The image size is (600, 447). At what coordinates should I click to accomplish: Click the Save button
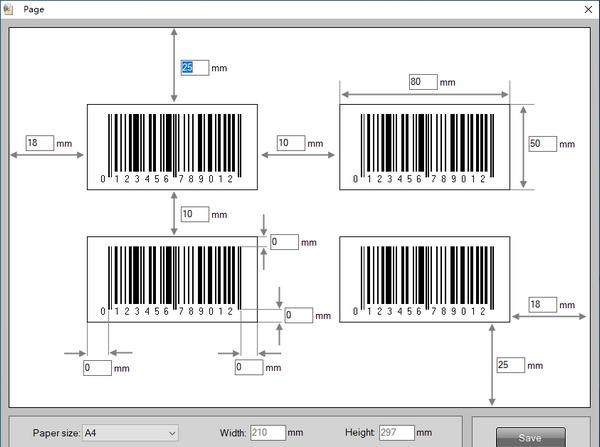click(531, 437)
